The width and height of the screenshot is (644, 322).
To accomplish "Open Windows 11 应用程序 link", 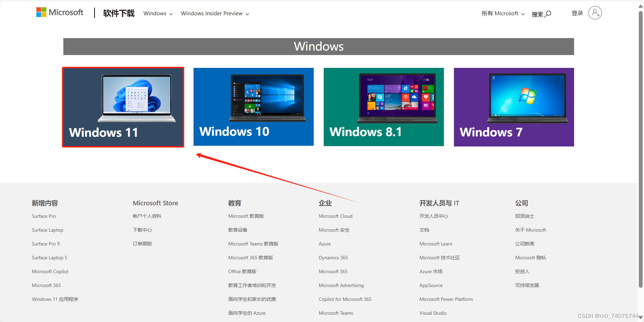I will [x=55, y=299].
